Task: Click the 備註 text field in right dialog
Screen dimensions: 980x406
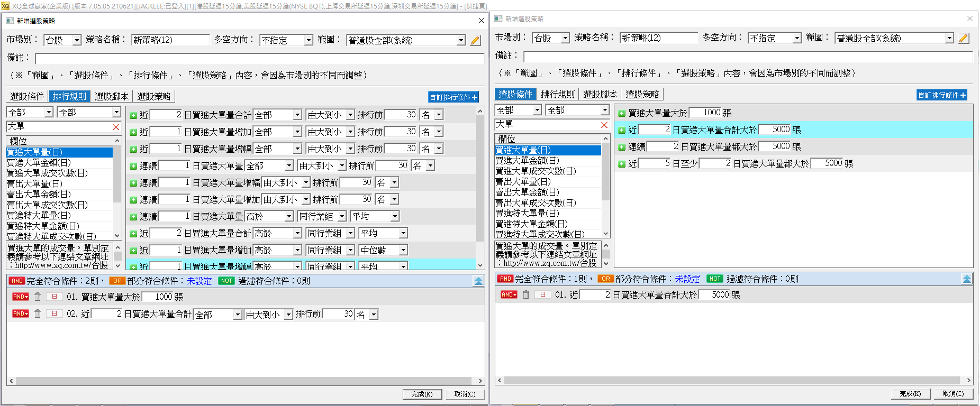Action: click(747, 56)
